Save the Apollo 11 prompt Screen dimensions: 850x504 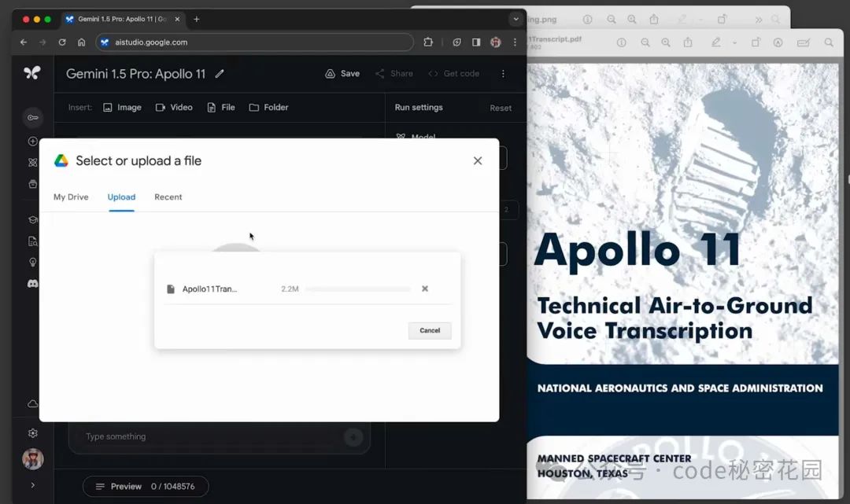[342, 74]
